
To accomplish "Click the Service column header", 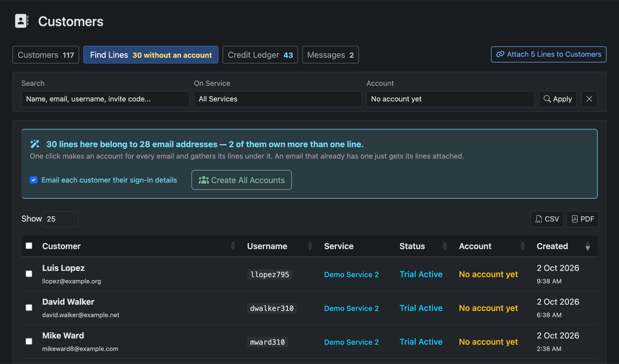I will coord(339,246).
